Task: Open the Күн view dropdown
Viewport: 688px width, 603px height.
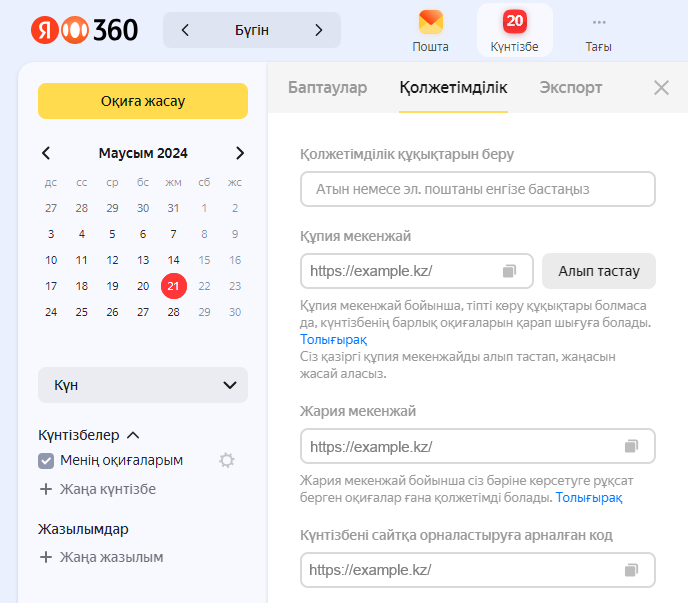Action: click(x=143, y=385)
